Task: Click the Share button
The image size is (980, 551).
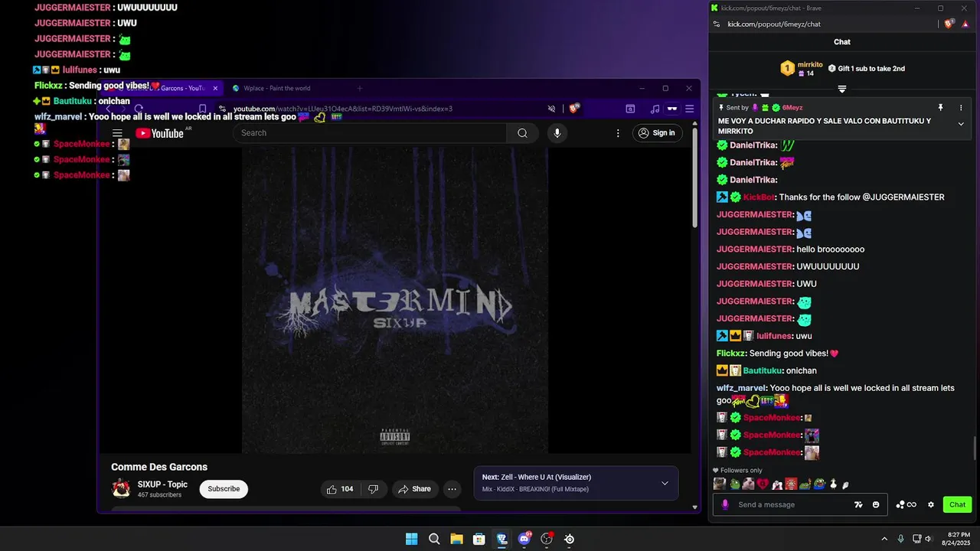Action: 414,489
